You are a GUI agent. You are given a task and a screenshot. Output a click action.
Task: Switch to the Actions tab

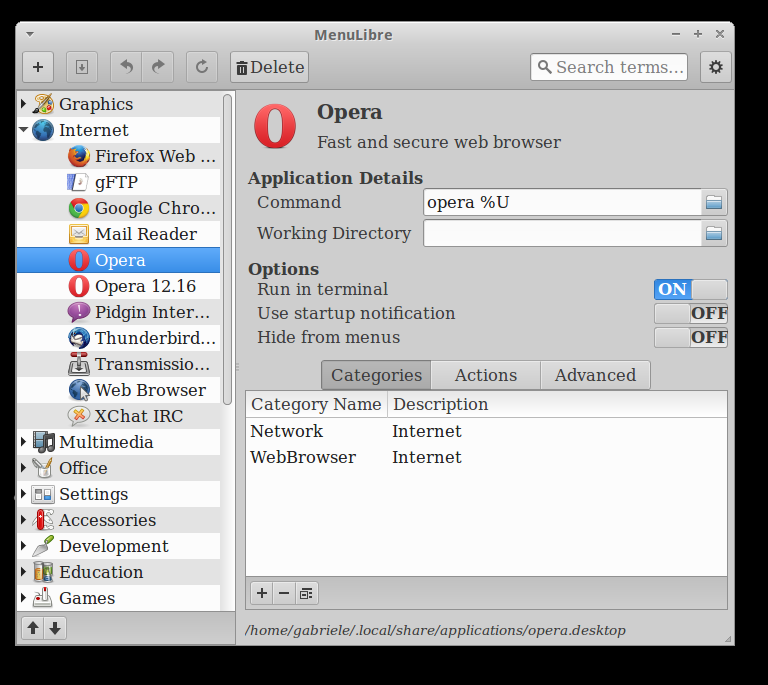(486, 375)
